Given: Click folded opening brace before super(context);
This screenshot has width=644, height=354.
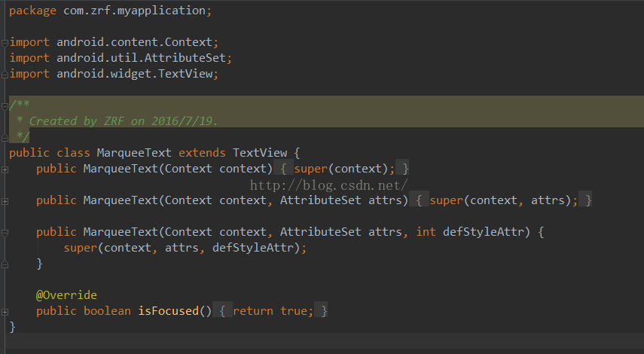Looking at the screenshot, I should pyautogui.click(x=283, y=169).
